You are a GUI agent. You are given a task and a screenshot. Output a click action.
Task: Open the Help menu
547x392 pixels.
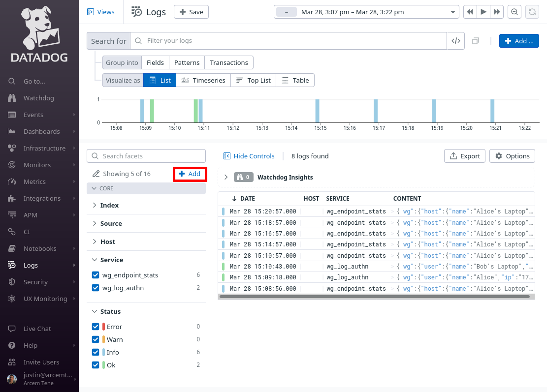[x=31, y=345]
